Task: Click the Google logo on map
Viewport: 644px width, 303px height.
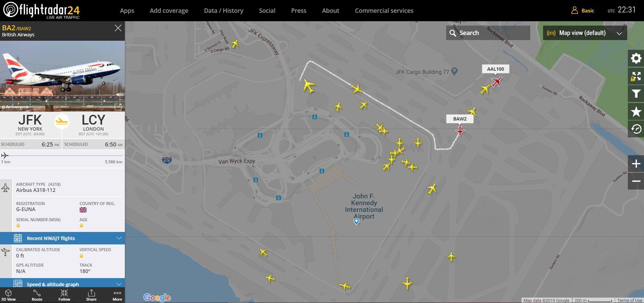Action: tap(157, 298)
